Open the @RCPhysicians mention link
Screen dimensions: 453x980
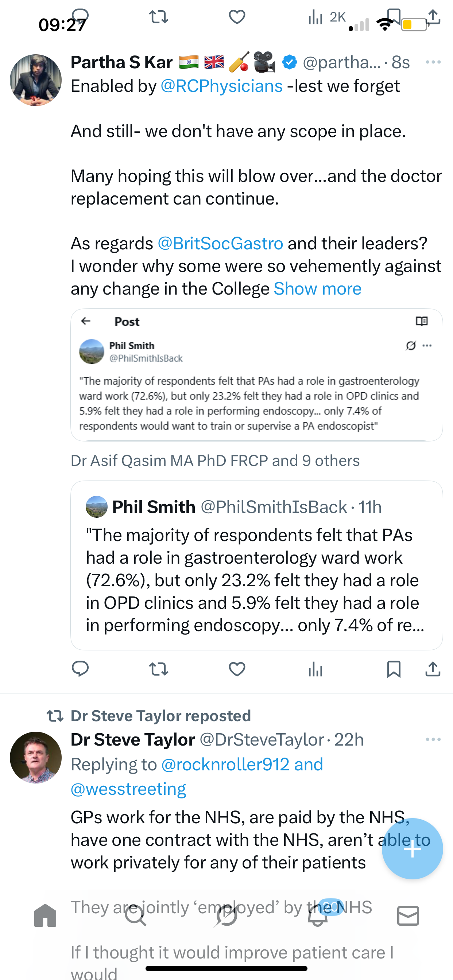(x=221, y=86)
